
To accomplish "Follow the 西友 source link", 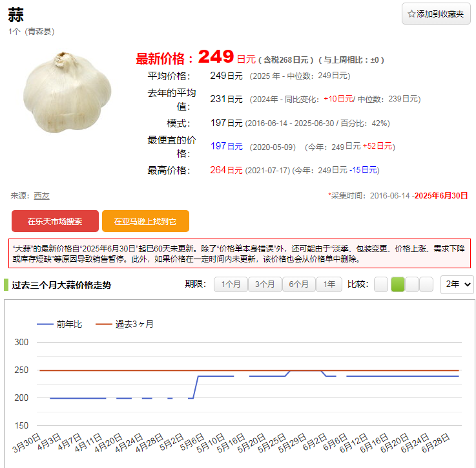I will pyautogui.click(x=41, y=196).
